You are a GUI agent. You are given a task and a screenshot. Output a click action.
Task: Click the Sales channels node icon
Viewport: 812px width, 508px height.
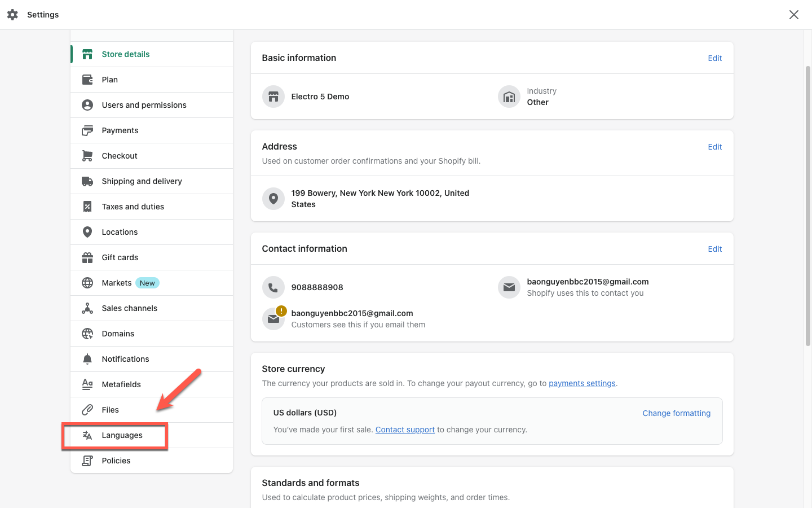(87, 308)
